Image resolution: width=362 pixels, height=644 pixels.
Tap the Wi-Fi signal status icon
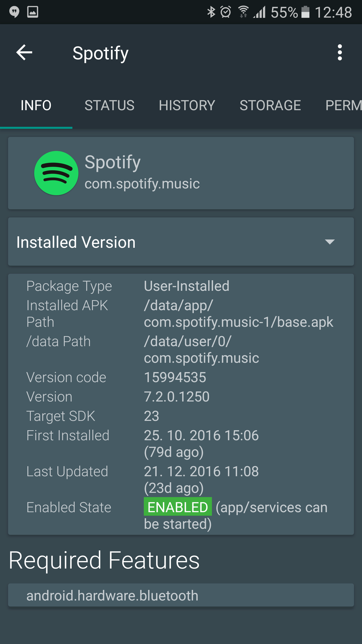click(243, 12)
